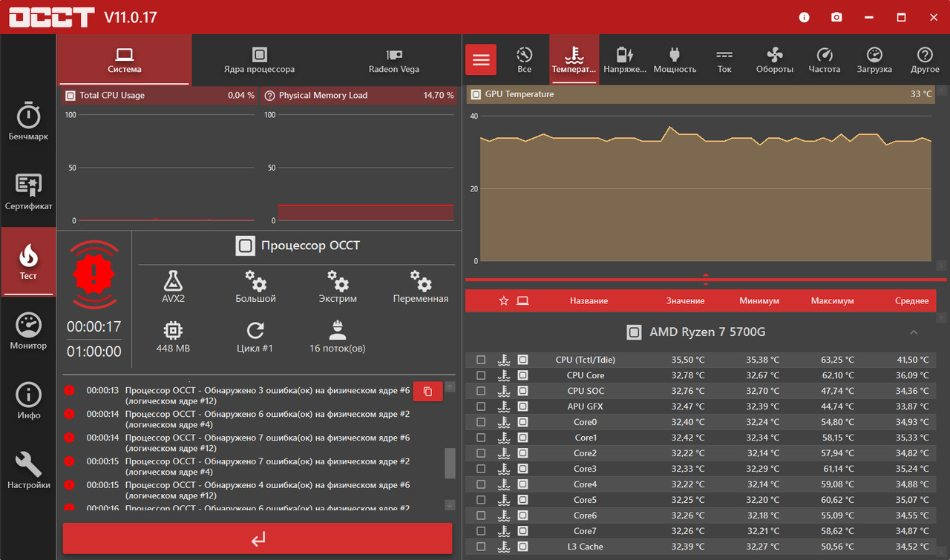This screenshot has width=950, height=560.
Task: Select the Загрузка load tab
Action: pyautogui.click(x=874, y=60)
